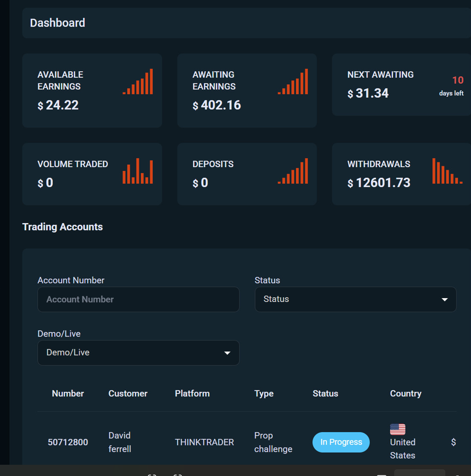This screenshot has height=476, width=471.
Task: Click the Status dropdown arrow
Action: [x=445, y=300]
